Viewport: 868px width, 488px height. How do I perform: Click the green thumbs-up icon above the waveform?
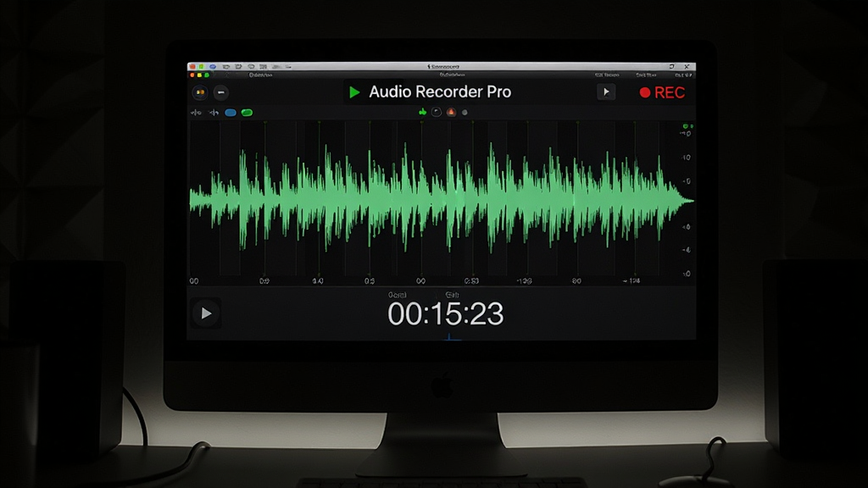point(422,113)
